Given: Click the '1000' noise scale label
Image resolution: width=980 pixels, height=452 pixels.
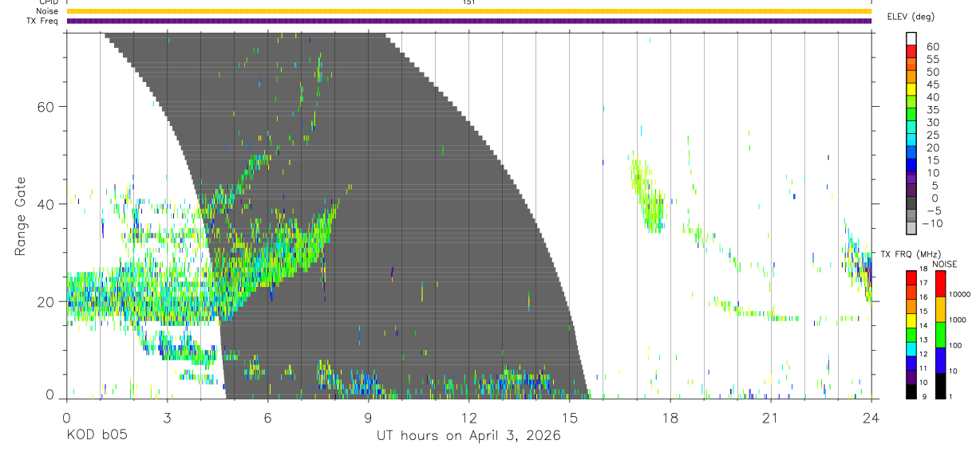Looking at the screenshot, I should click(x=958, y=320).
